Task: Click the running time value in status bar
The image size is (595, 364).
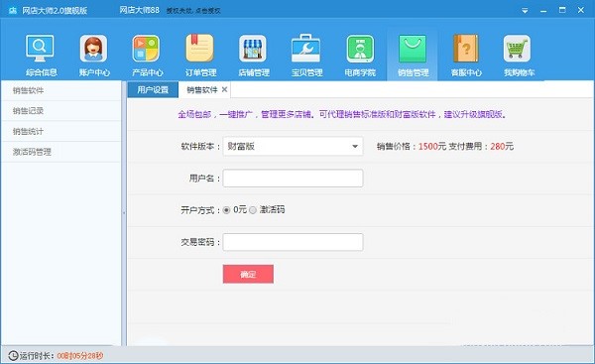Action: [80, 356]
